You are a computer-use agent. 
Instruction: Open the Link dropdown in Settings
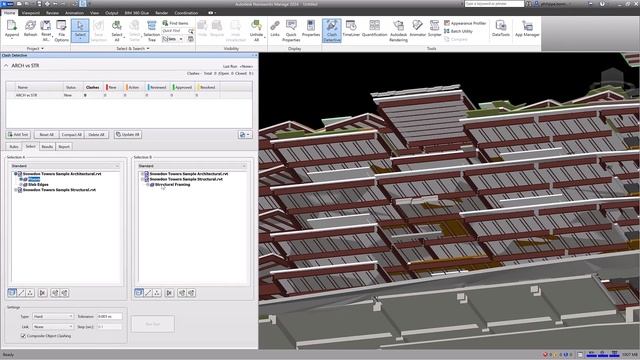(x=53, y=327)
